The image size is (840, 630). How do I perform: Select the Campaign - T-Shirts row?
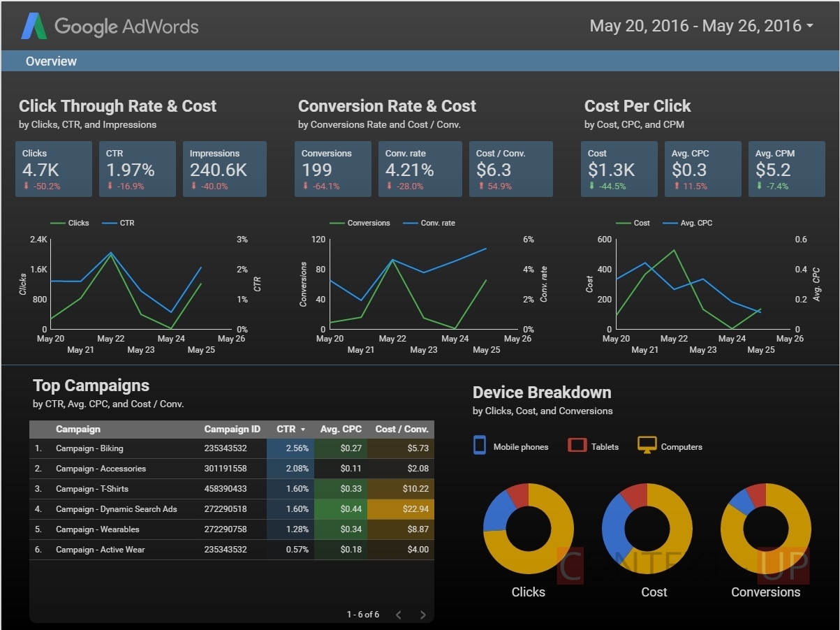[232, 489]
